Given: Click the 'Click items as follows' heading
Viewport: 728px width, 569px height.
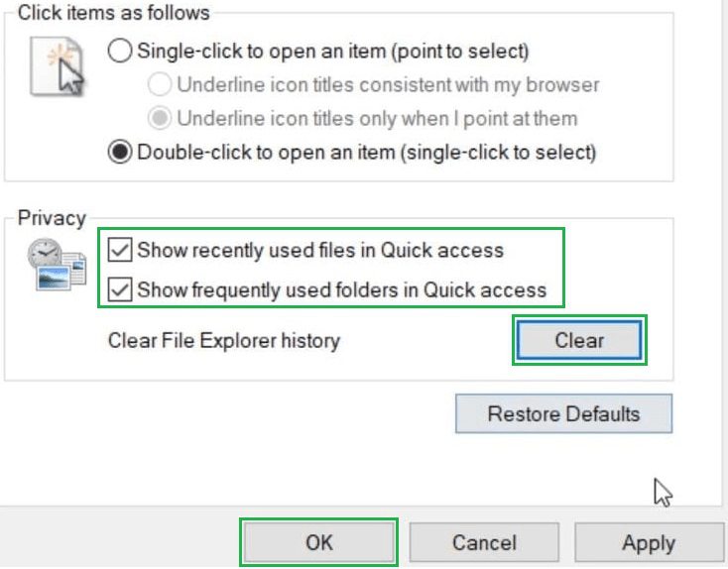Looking at the screenshot, I should tap(113, 14).
